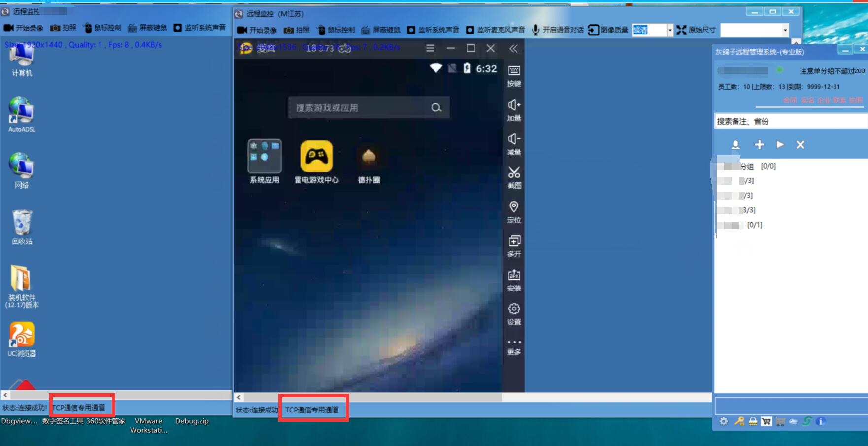The height and width of the screenshot is (446, 868).
Task: Toggle 监听麦克风声音 in the toolbar
Action: click(495, 30)
